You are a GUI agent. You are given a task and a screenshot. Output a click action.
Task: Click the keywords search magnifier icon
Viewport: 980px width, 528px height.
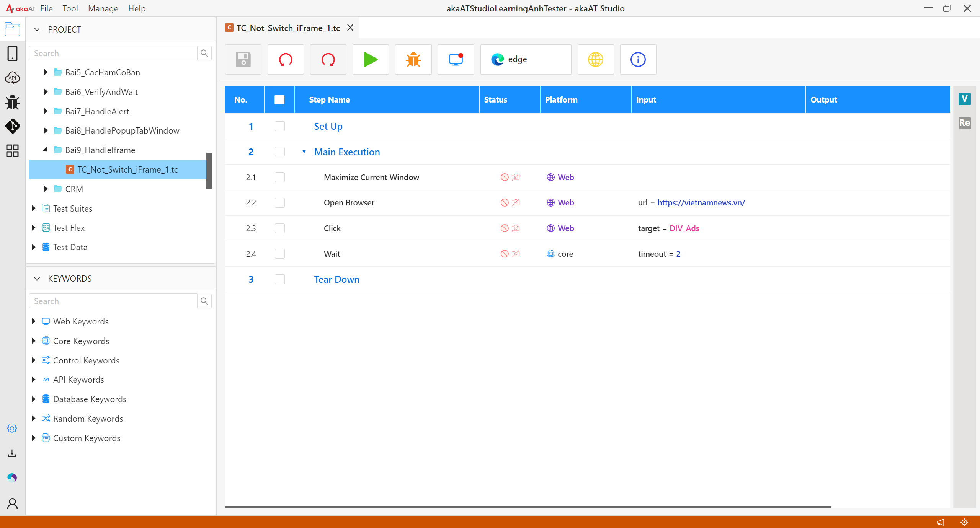(x=204, y=301)
